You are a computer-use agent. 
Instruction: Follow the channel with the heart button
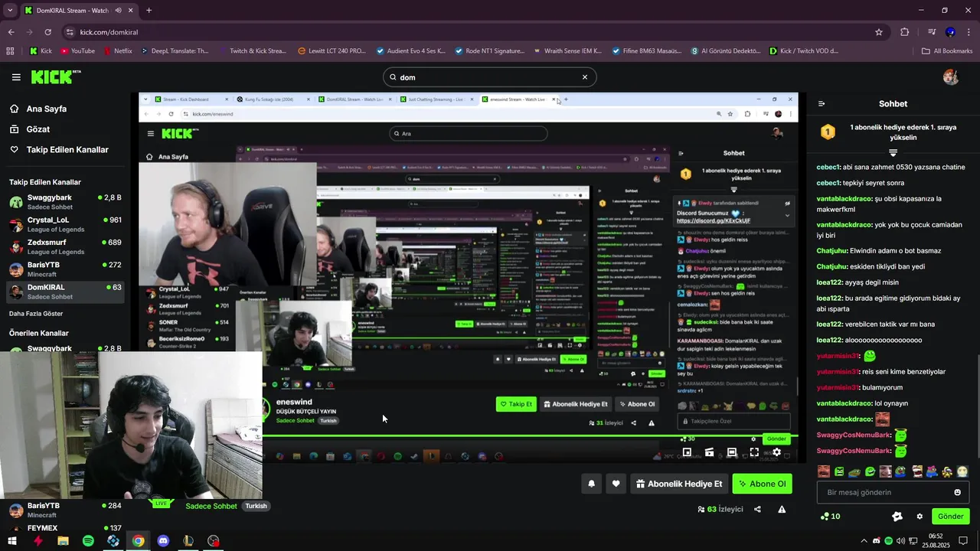pyautogui.click(x=616, y=484)
